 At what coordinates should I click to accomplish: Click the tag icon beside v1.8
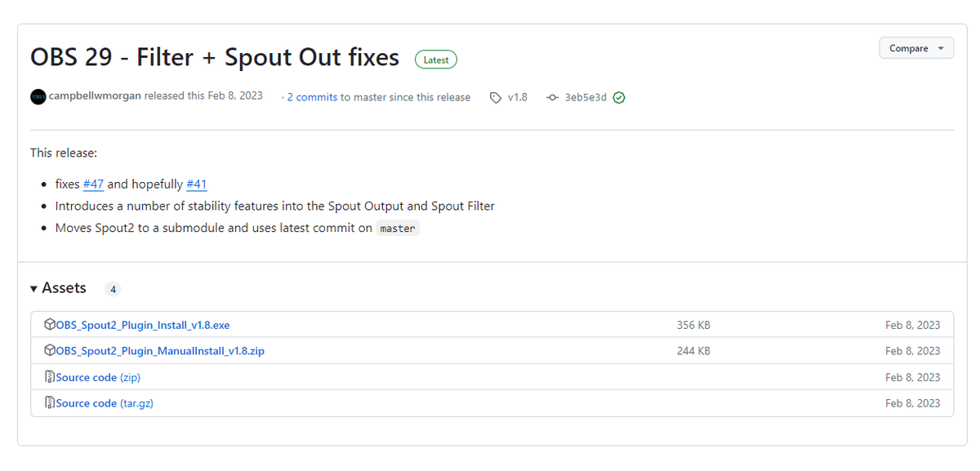point(496,97)
